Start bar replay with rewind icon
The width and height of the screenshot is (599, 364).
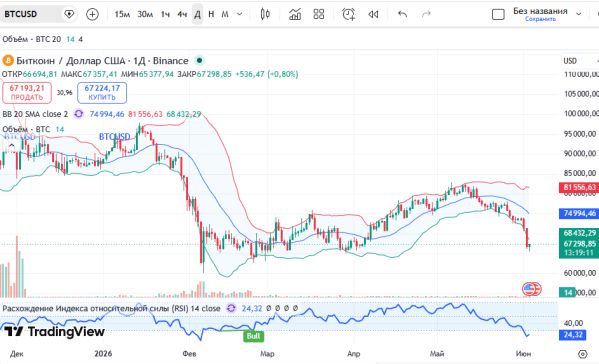pos(373,14)
